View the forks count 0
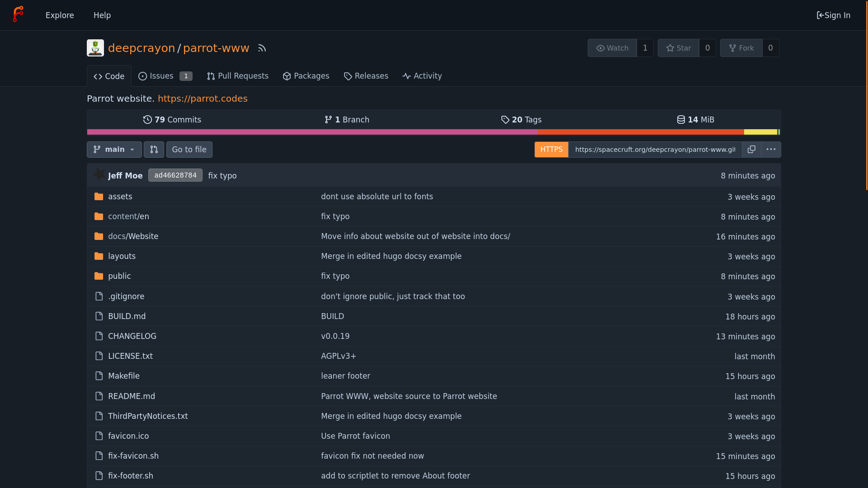This screenshot has height=488, width=868. (x=770, y=48)
